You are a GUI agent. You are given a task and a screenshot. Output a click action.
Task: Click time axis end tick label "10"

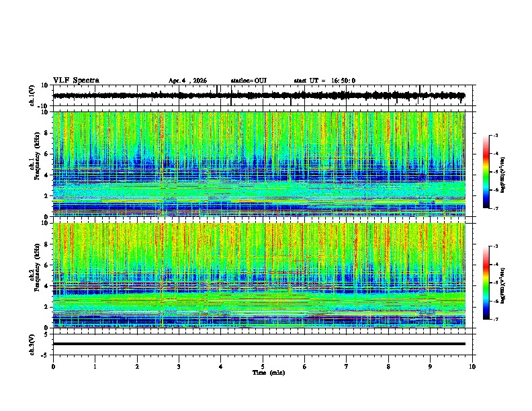click(472, 366)
